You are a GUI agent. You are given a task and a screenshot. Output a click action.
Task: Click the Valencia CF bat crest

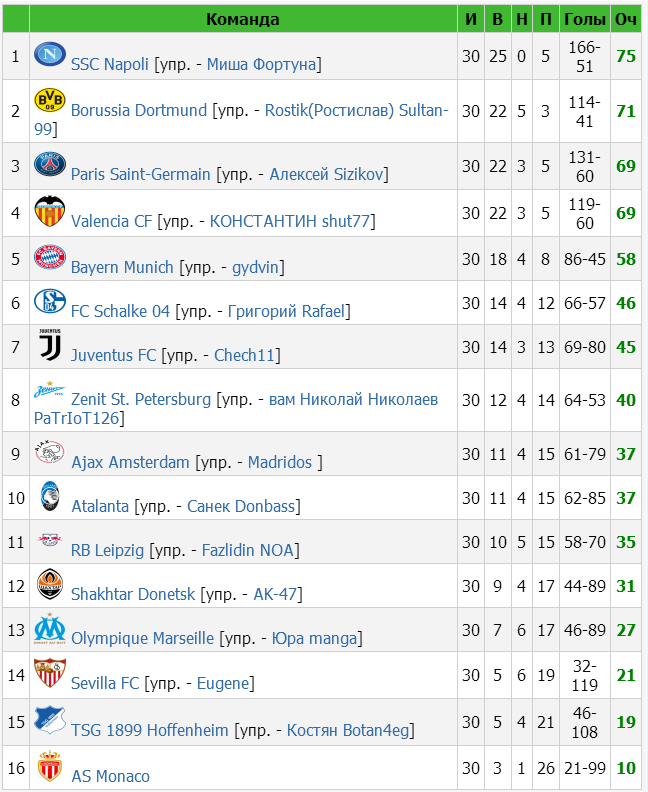pyautogui.click(x=49, y=211)
